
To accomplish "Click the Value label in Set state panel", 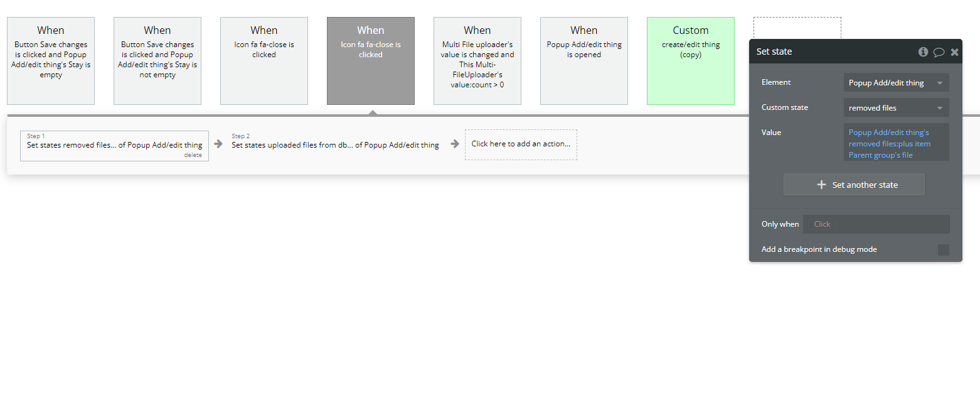I will click(771, 133).
